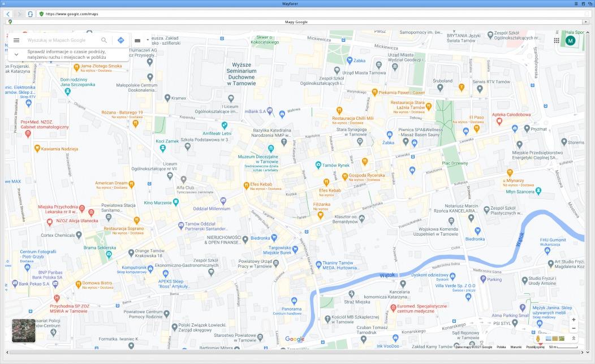Click the Parking P marker near Wątok
Image resolution: width=595 pixels, height=364 pixels.
[483, 279]
